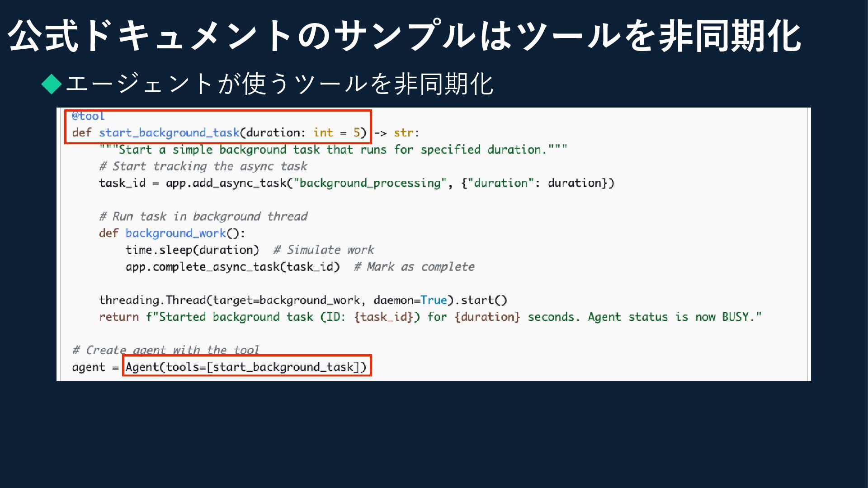Click the 'str' return type
This screenshot has width=868, height=488.
pyautogui.click(x=403, y=133)
